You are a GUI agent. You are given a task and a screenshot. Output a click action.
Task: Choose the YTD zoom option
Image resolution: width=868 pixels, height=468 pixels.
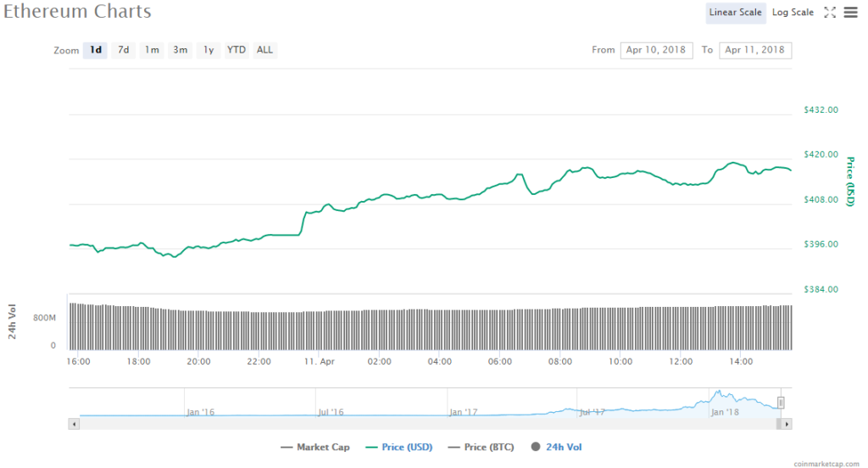pyautogui.click(x=236, y=50)
